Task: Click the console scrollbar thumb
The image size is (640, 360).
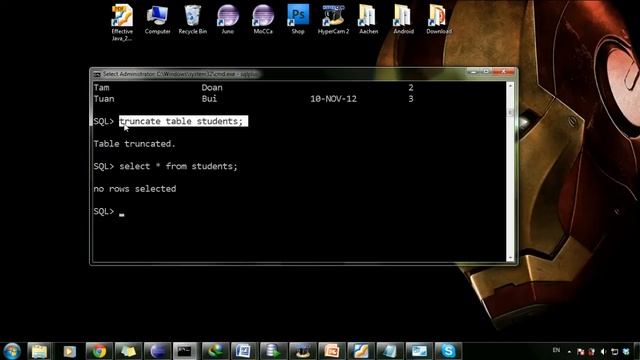Action: (510, 112)
